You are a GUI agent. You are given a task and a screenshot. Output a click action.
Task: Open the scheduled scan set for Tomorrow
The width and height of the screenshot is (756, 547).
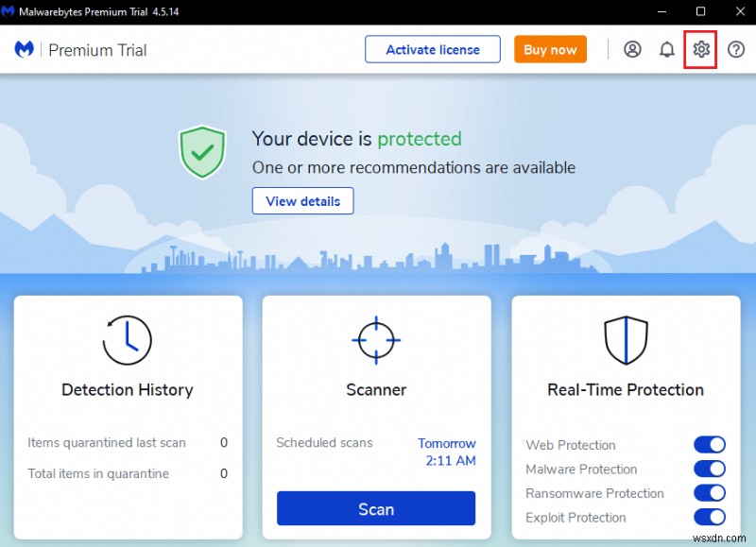click(x=446, y=453)
